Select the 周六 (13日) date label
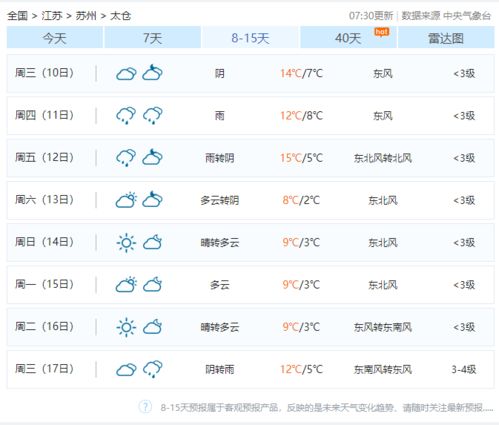This screenshot has width=499, height=425. 44,199
